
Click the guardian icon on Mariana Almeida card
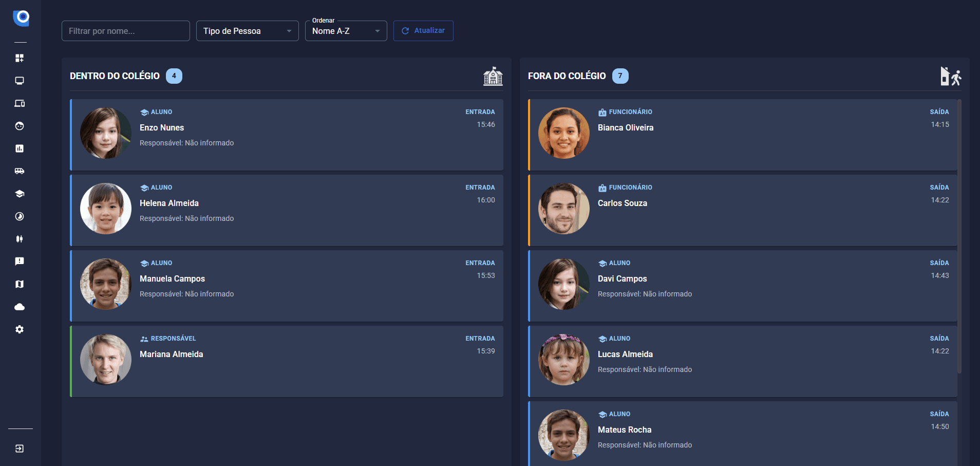click(x=144, y=339)
